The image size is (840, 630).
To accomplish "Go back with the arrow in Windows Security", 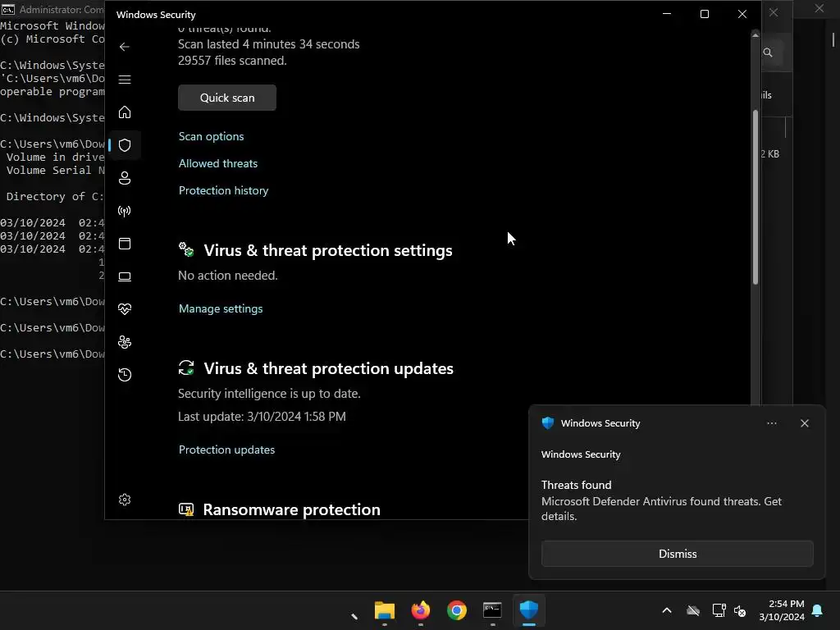I will [125, 47].
